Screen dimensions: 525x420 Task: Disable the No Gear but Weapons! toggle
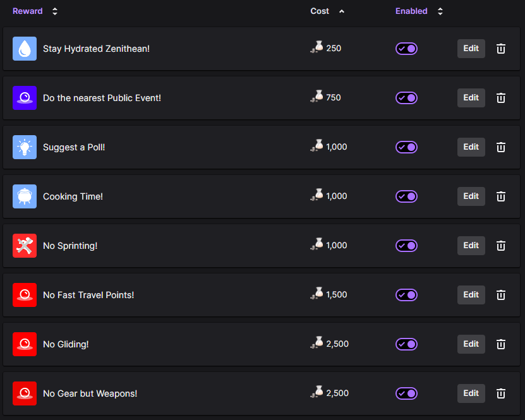tap(406, 393)
